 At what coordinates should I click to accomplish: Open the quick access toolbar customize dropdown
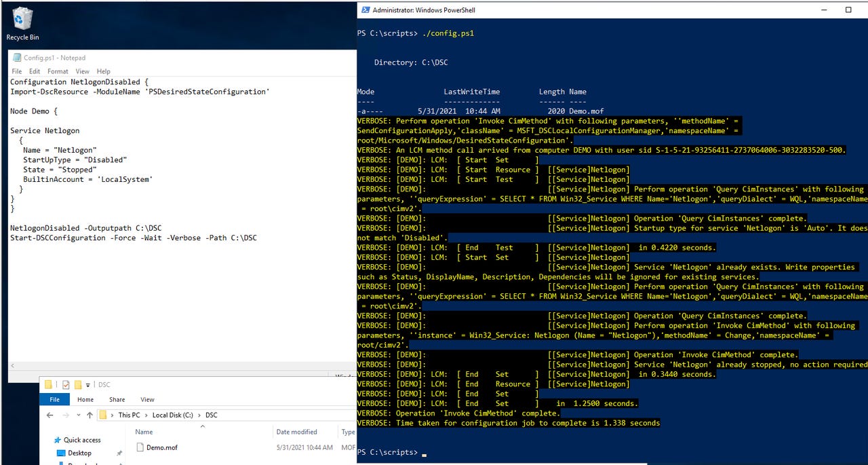(87, 384)
